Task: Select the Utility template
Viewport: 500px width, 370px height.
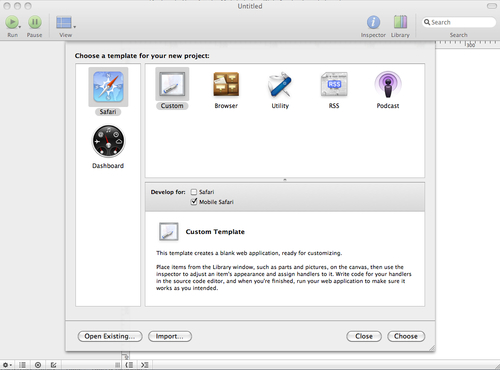Action: pos(280,90)
